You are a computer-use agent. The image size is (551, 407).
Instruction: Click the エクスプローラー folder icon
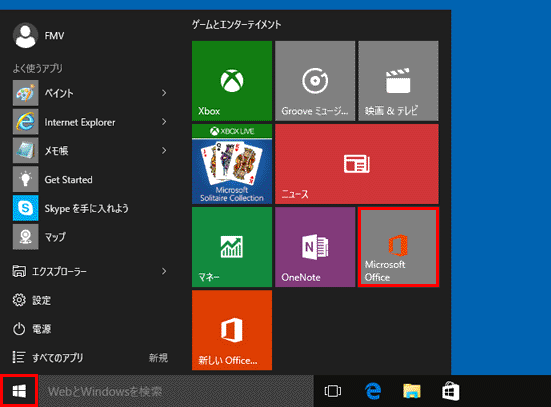[19, 271]
